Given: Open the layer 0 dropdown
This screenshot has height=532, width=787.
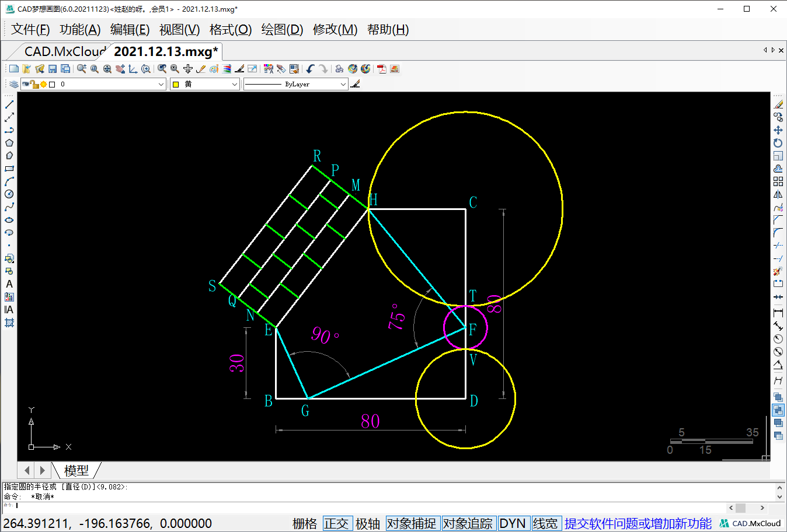Looking at the screenshot, I should tap(161, 84).
